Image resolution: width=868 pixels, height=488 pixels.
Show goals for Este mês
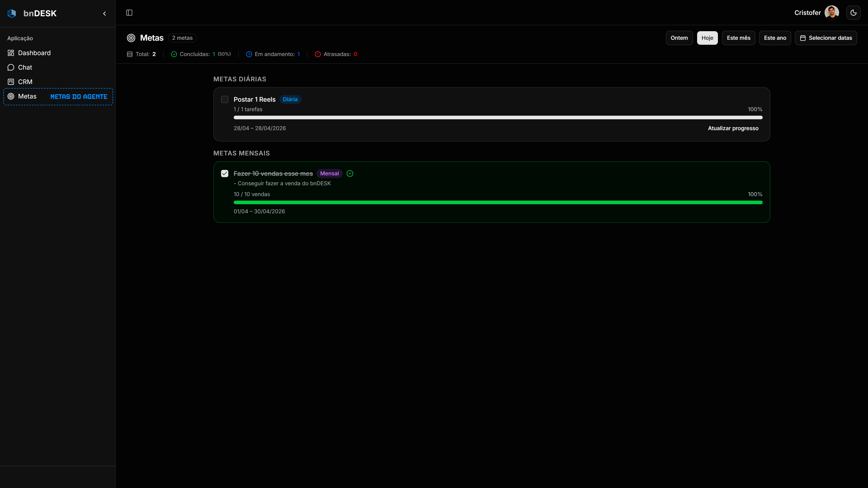coord(738,38)
